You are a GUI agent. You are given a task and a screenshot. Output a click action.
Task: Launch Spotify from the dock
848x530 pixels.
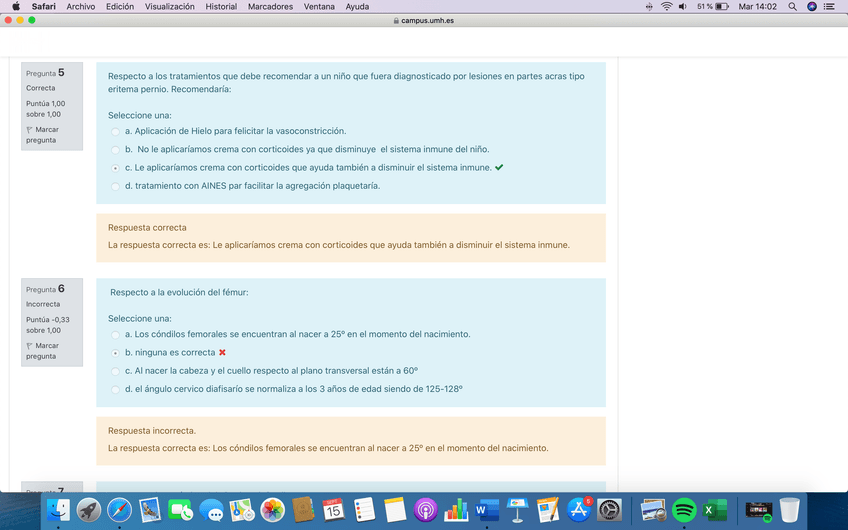click(684, 510)
